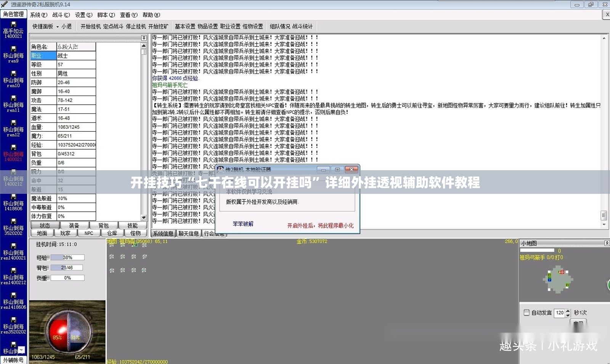Image resolution: width=610 pixels, height=364 pixels.
Task: Click the 开始挂机 toolbar button
Action: [x=91, y=26]
